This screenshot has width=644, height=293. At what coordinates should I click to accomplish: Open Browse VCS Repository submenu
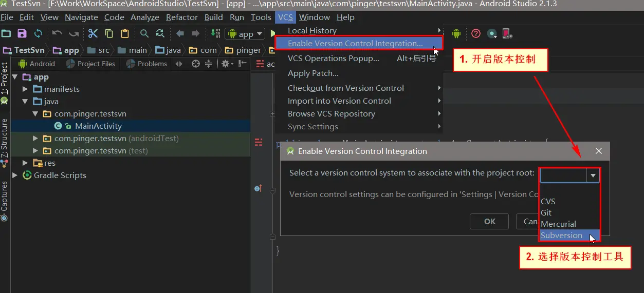(x=359, y=114)
